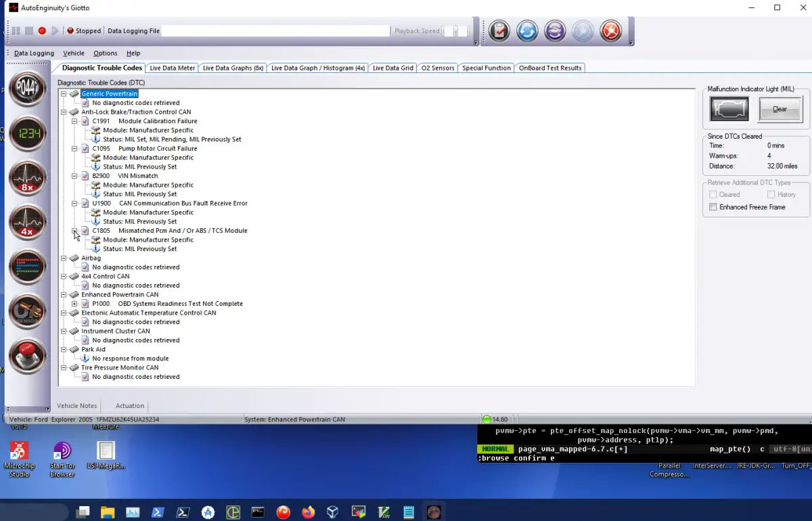The width and height of the screenshot is (812, 521).
Task: Open the 1234 live data meter sidebar icon
Action: pos(28,133)
